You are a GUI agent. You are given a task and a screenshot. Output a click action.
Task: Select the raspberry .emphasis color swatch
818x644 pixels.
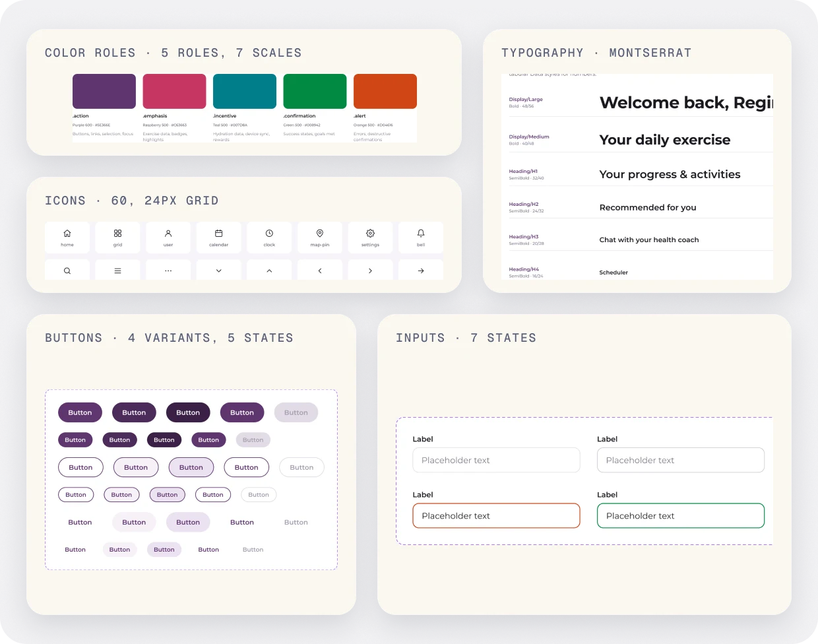[175, 91]
